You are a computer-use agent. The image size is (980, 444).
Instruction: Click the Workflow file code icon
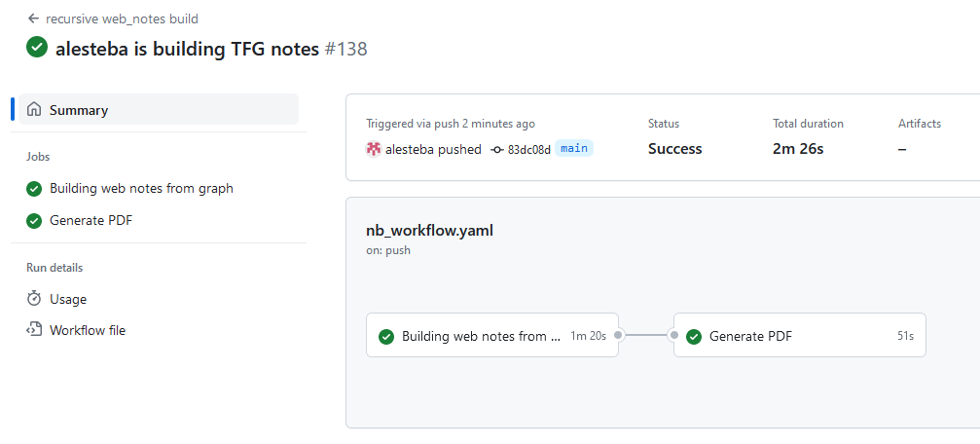coord(34,330)
